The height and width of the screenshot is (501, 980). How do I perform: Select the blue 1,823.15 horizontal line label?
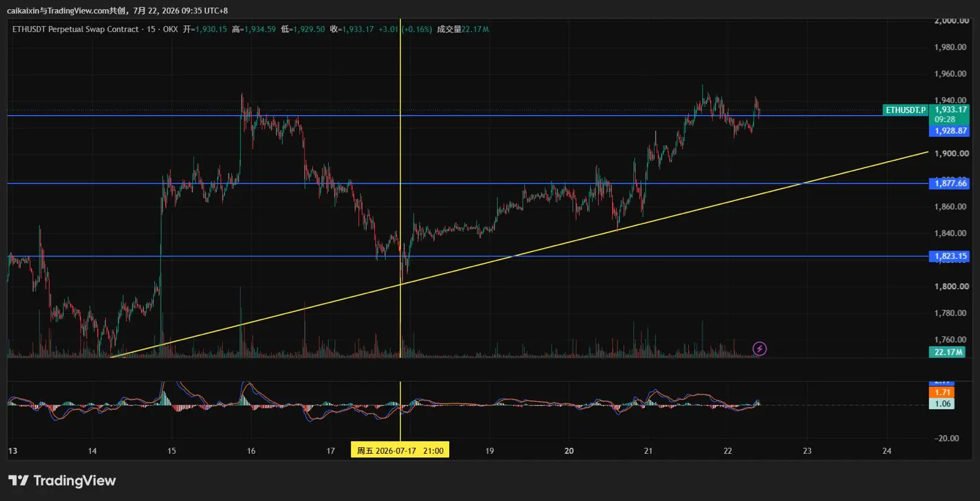click(949, 257)
